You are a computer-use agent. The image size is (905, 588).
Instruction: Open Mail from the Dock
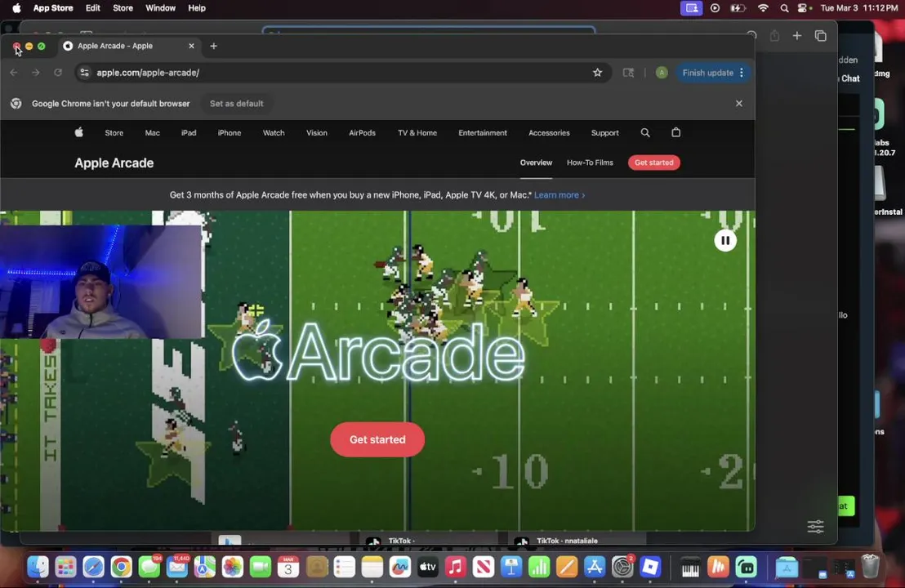(x=177, y=568)
